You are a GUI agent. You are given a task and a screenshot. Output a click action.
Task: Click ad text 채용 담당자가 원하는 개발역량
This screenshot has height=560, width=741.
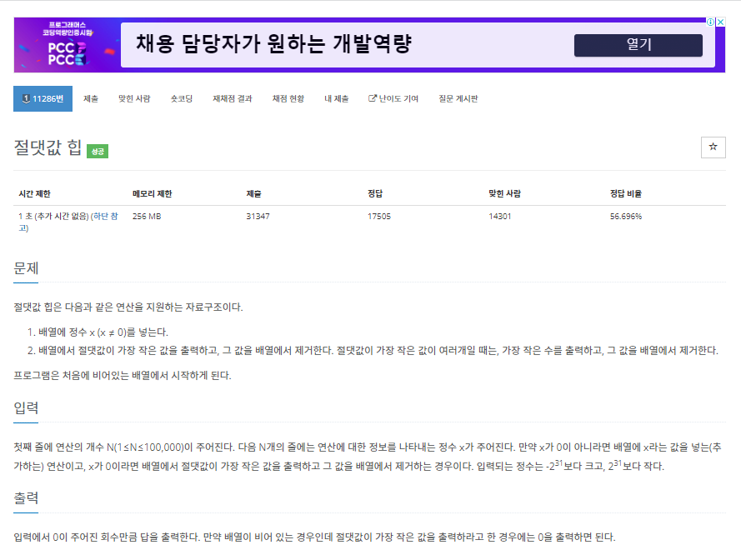274,43
